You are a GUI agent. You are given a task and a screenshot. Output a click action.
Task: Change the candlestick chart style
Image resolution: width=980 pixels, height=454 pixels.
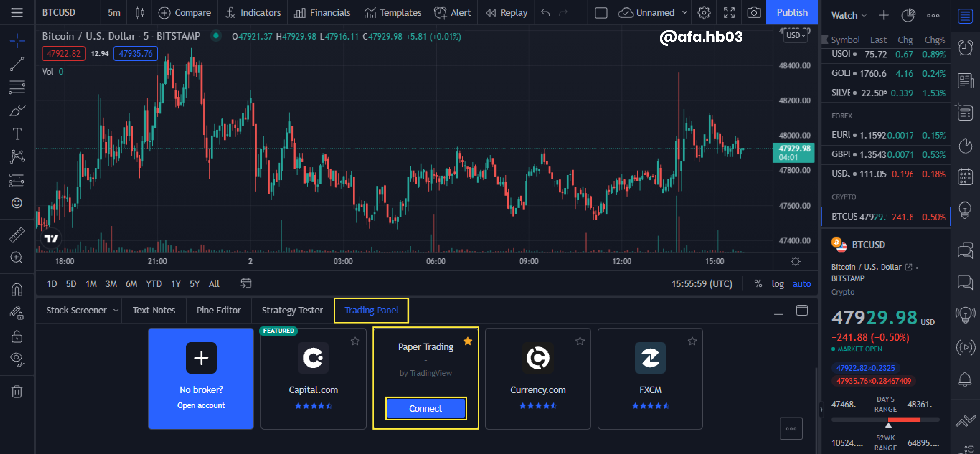point(140,13)
